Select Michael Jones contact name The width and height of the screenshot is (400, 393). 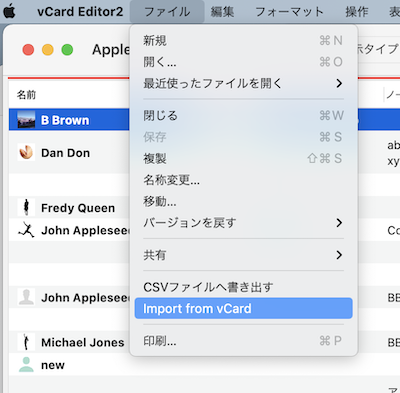coord(83,342)
